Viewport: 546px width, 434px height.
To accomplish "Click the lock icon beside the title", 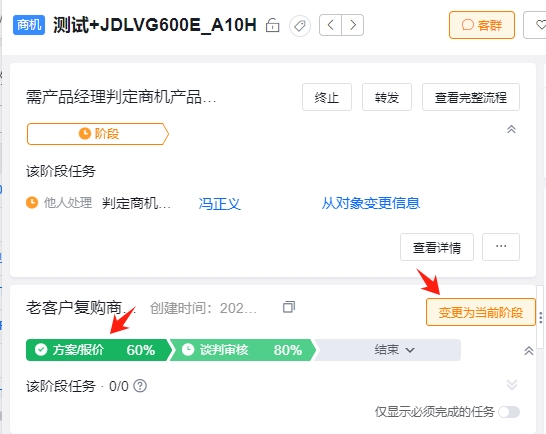I will (x=272, y=25).
